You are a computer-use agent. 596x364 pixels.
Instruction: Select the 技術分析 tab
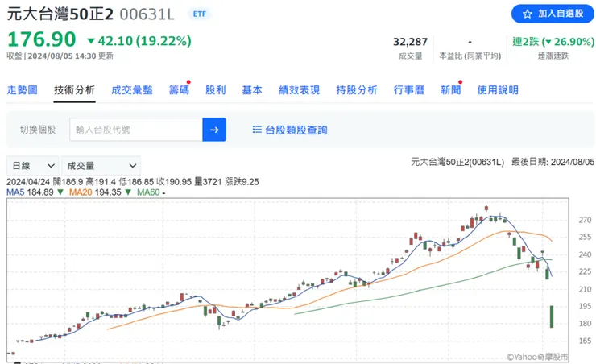tap(74, 90)
